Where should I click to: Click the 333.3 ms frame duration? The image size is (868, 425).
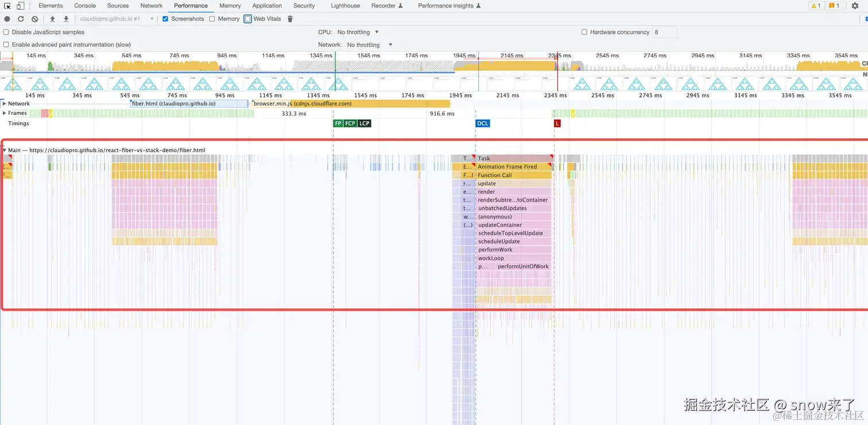pyautogui.click(x=294, y=114)
